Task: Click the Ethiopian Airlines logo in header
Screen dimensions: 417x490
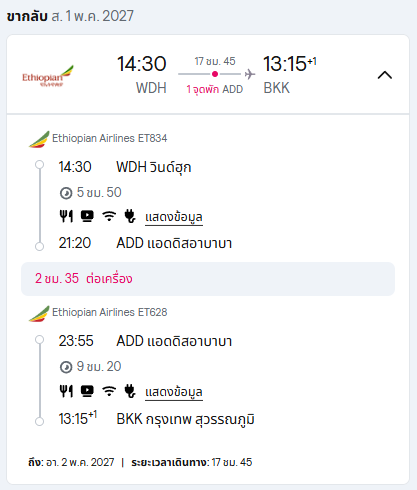Action: [48, 76]
